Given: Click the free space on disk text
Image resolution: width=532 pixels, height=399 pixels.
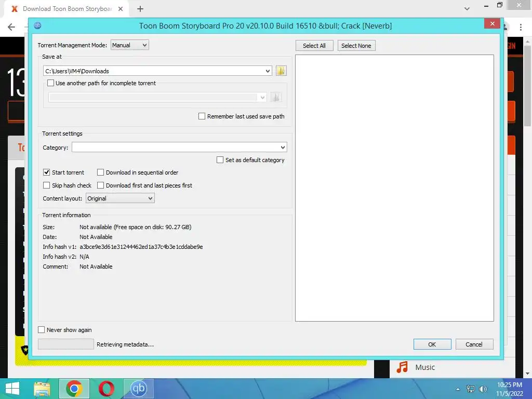Looking at the screenshot, I should [x=153, y=227].
